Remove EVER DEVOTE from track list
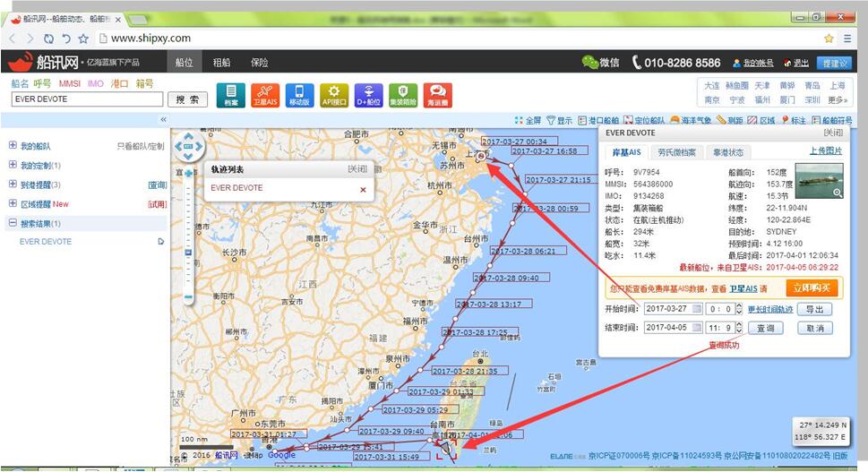Viewport: 868px width, 472px height. click(x=363, y=190)
